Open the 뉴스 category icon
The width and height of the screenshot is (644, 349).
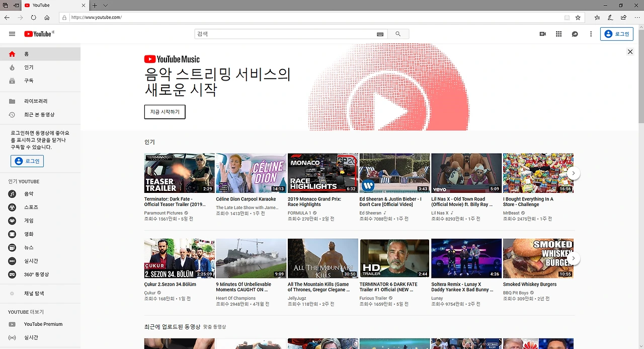tap(12, 247)
